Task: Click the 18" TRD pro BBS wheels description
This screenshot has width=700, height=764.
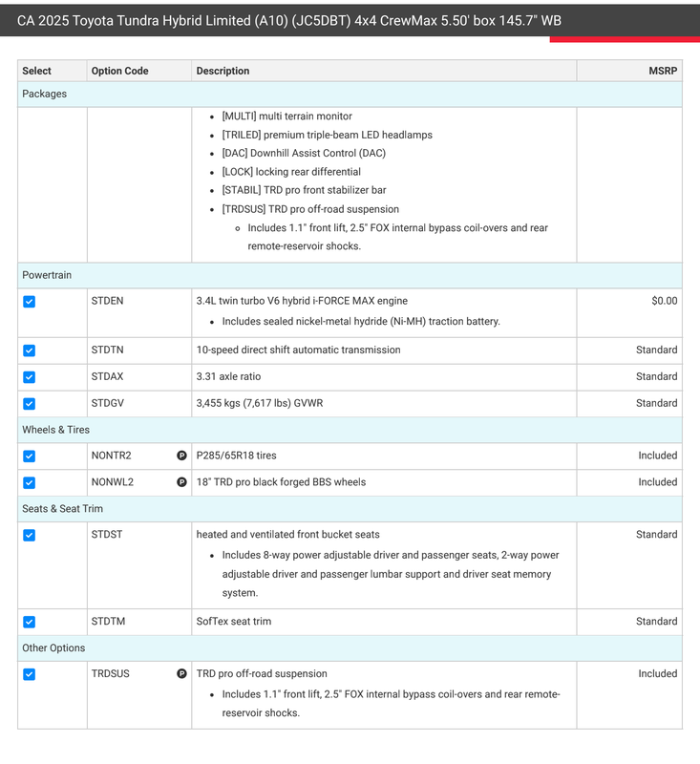Action: 281,482
